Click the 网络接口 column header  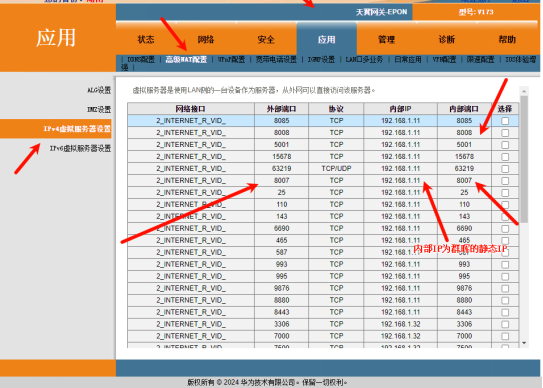pos(191,109)
